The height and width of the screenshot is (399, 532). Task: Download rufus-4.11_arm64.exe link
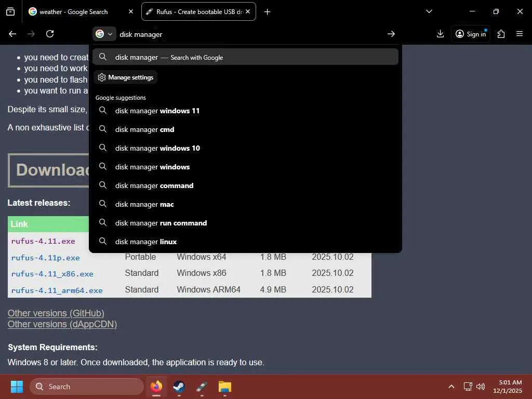click(x=57, y=290)
